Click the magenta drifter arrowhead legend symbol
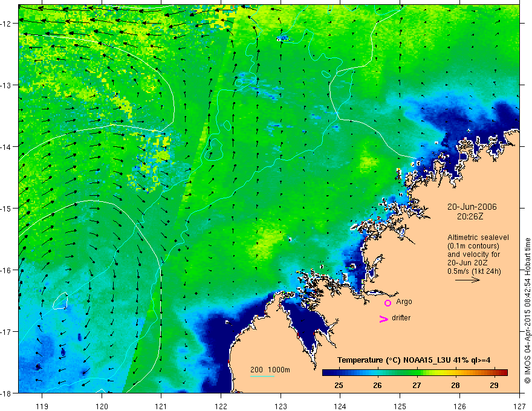This screenshot has width=532, height=411. 383,319
